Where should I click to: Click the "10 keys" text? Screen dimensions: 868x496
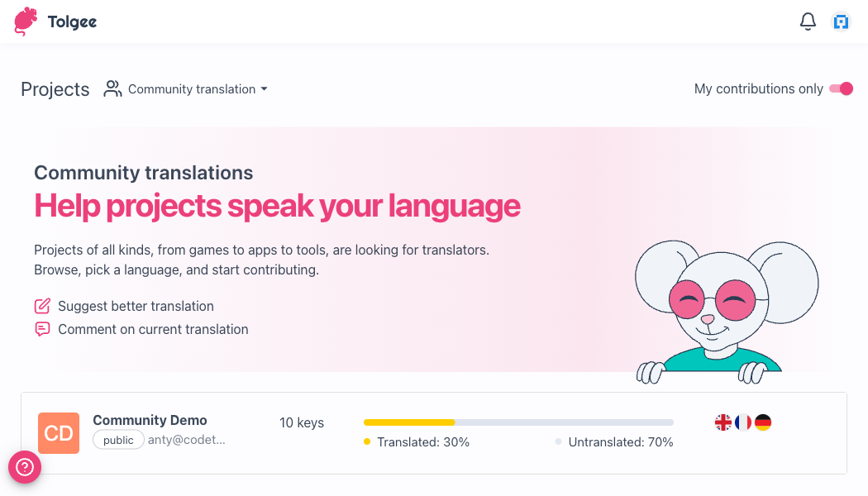(x=302, y=423)
